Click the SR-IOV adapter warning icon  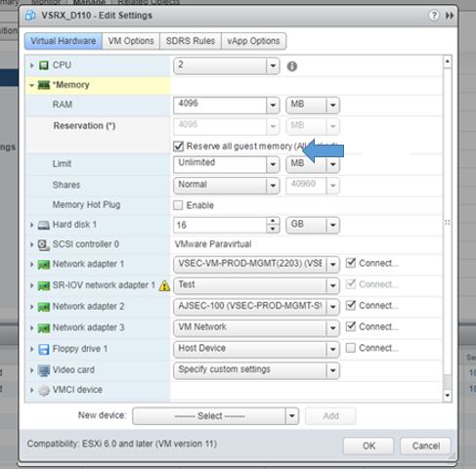pyautogui.click(x=164, y=285)
